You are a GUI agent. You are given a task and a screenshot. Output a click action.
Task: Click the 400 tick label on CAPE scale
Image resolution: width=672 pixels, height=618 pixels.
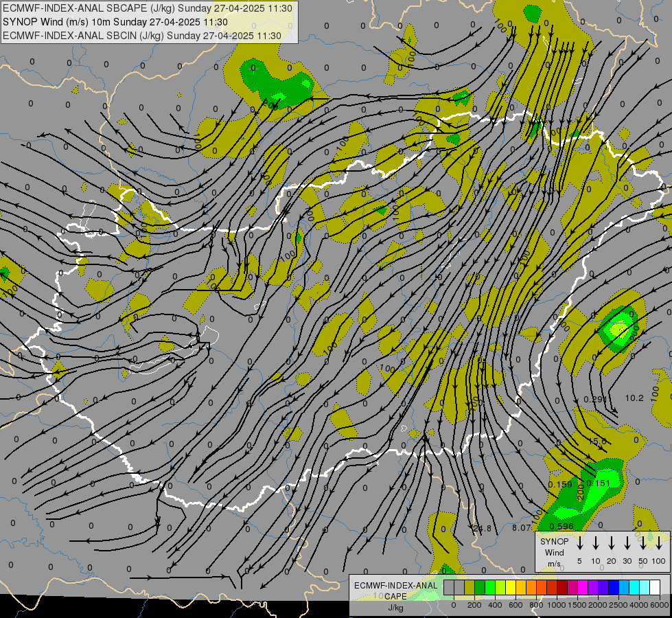pyautogui.click(x=495, y=605)
